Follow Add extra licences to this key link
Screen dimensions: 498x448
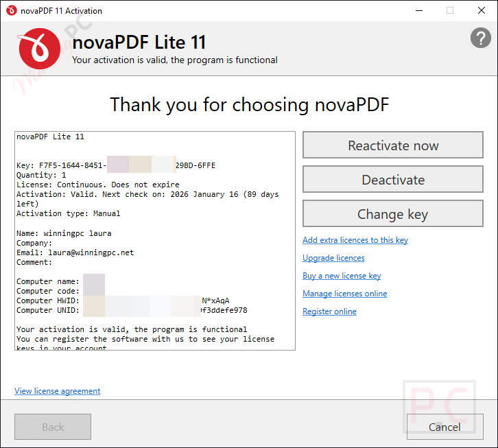click(355, 240)
